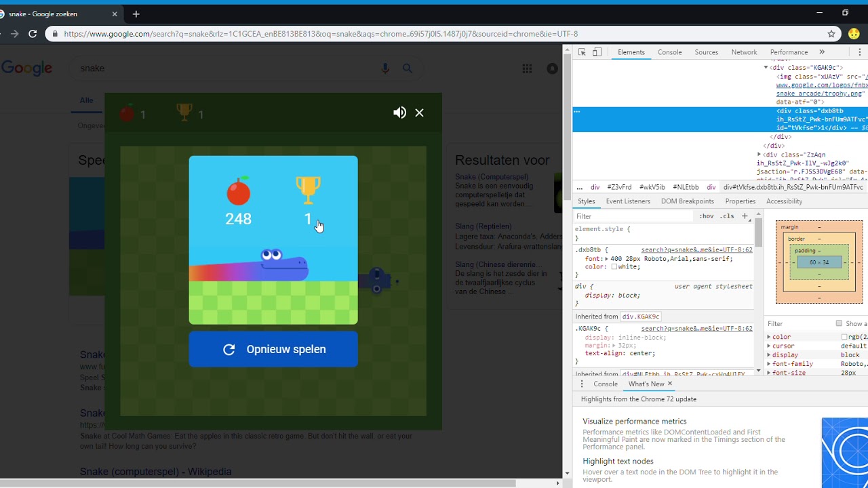Click the Google logo
868x488 pixels.
tap(27, 68)
